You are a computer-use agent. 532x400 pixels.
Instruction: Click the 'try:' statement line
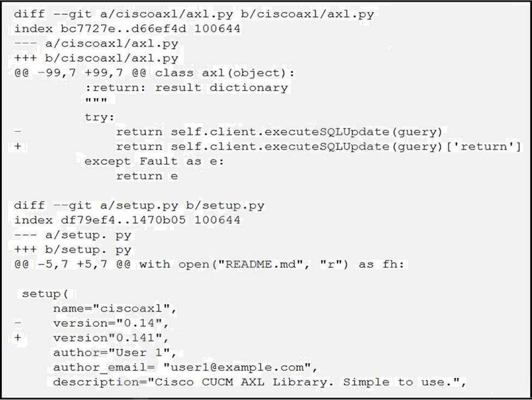pyautogui.click(x=100, y=117)
